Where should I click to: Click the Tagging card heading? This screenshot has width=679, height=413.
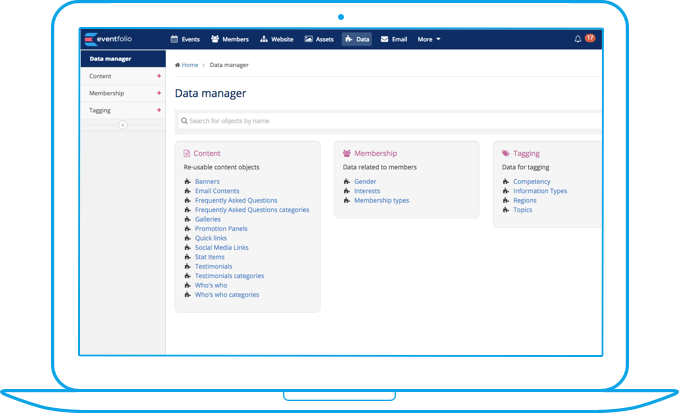click(526, 153)
